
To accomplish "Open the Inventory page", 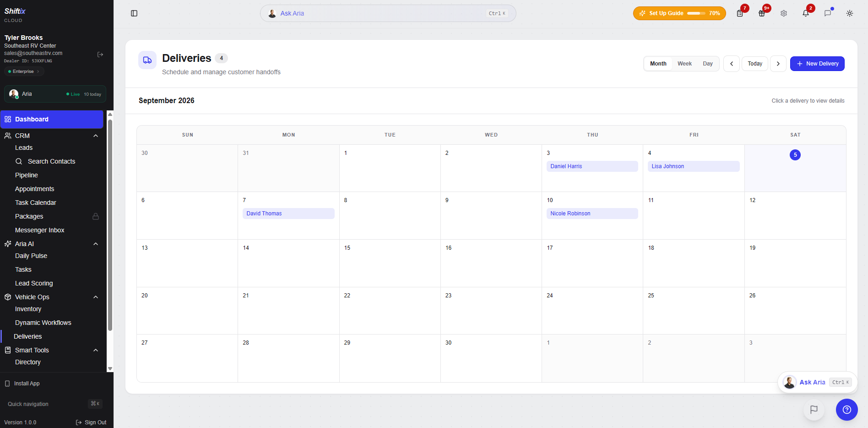I will click(x=28, y=309).
